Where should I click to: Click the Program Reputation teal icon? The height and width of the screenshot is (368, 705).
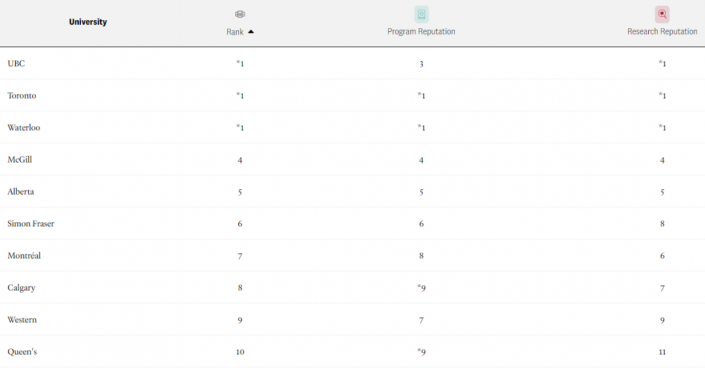421,14
